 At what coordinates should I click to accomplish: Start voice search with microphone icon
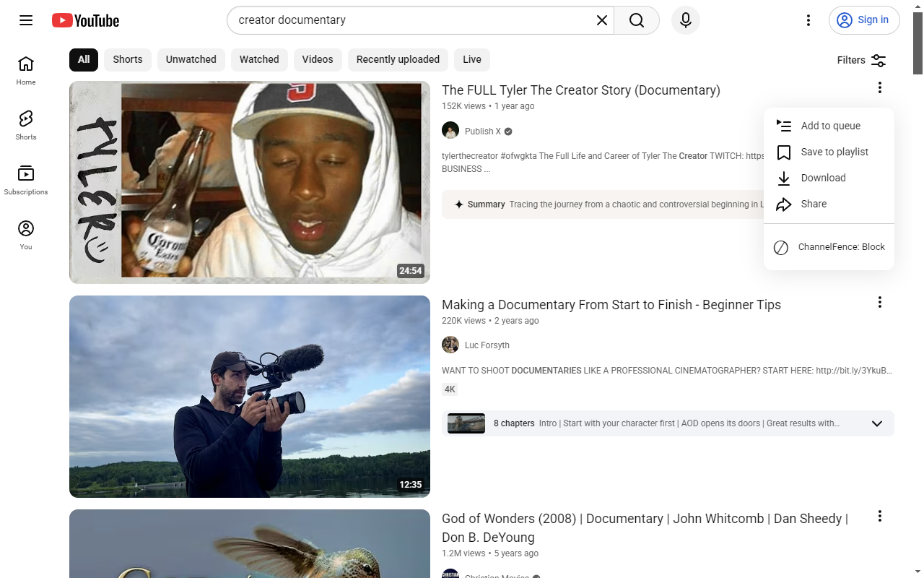(x=686, y=20)
